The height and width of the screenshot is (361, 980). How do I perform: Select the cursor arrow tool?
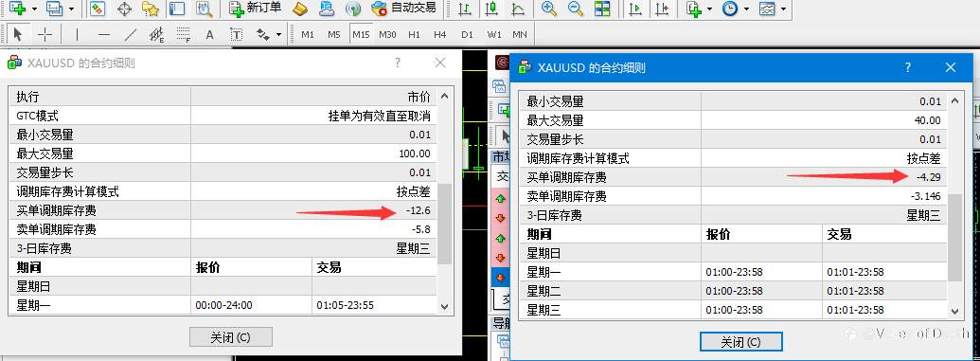17,34
